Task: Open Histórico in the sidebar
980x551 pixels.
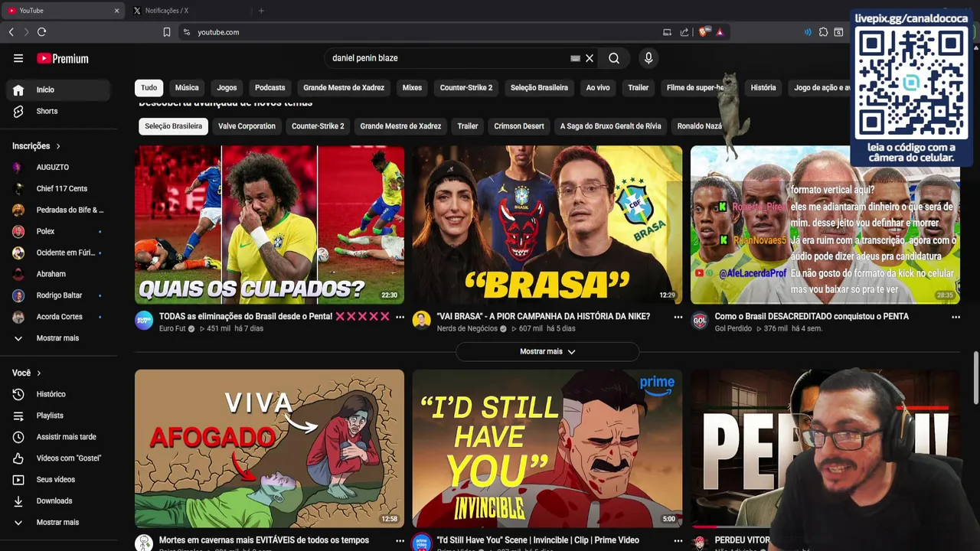Action: click(58, 394)
